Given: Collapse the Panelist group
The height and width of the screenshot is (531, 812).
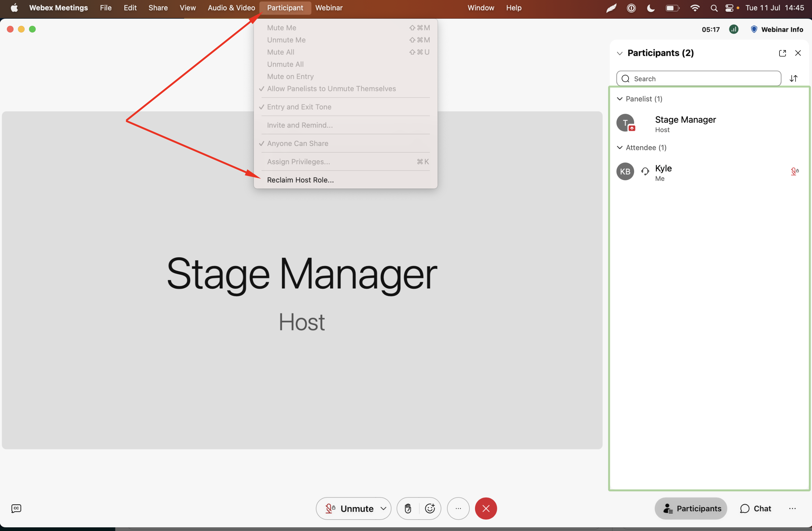Looking at the screenshot, I should 620,99.
